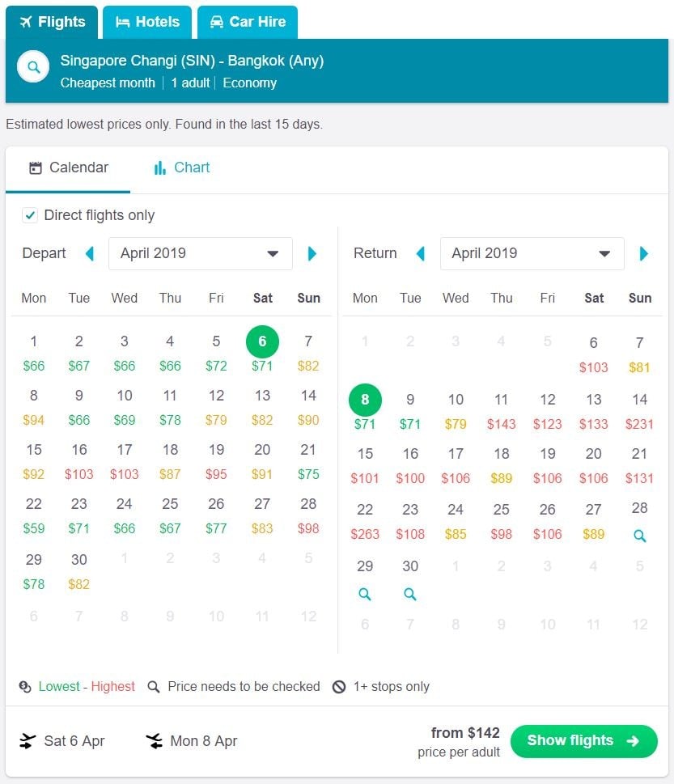Go to previous return month
Viewport: 674px width, 784px height.
[x=421, y=253]
